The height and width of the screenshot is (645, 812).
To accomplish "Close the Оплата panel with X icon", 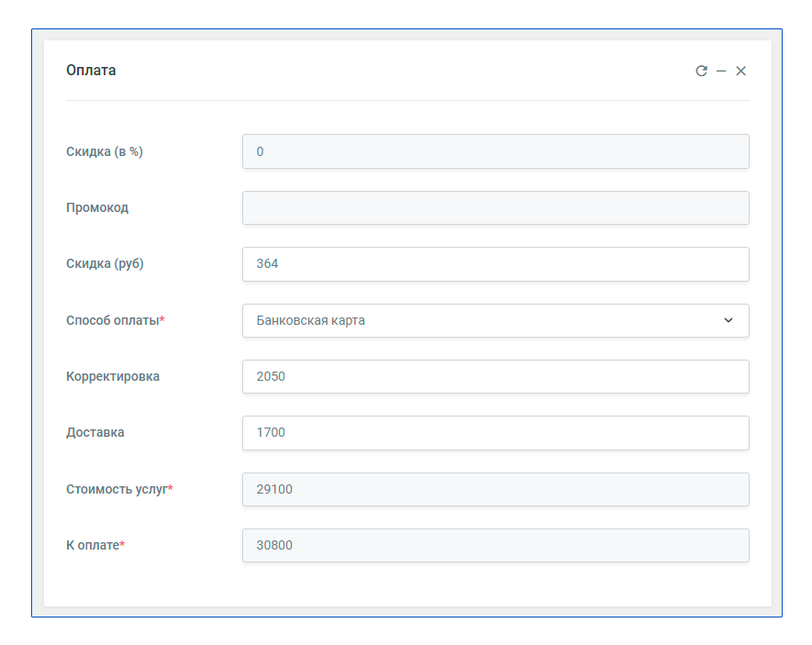I will coord(741,71).
